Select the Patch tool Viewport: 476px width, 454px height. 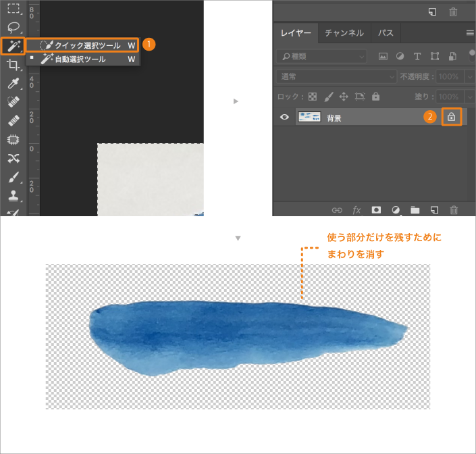pyautogui.click(x=14, y=139)
